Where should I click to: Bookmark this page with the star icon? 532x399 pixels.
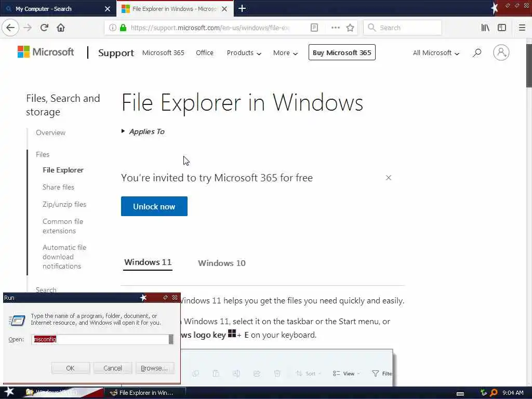350,28
